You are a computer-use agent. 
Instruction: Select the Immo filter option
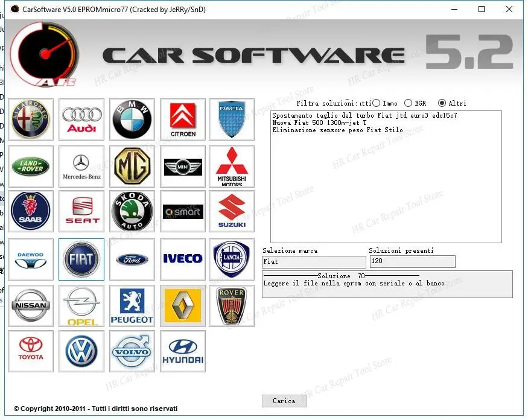[377, 103]
